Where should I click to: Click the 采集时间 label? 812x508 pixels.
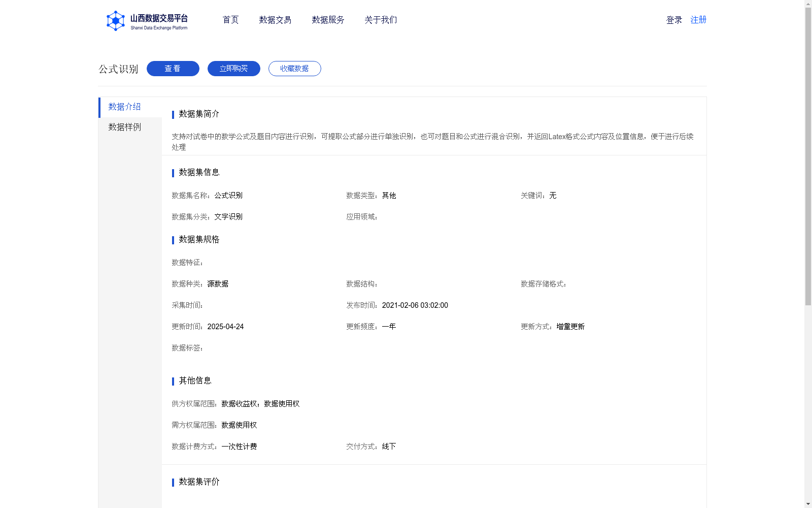click(187, 305)
